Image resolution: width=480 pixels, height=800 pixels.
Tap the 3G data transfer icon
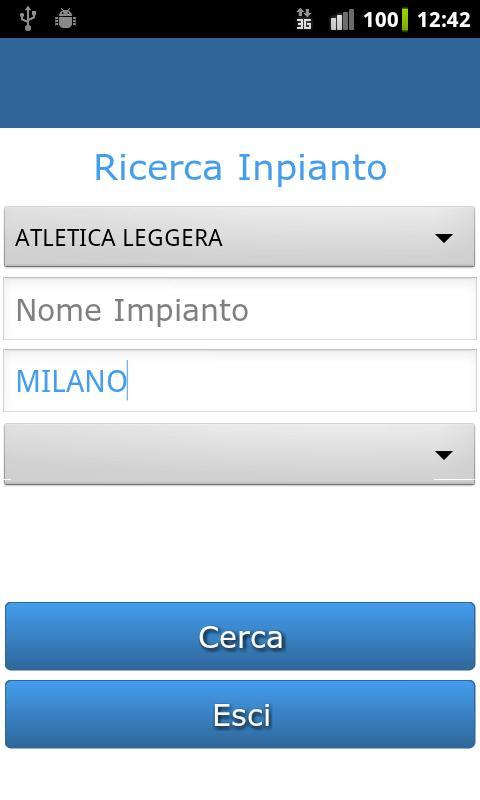(x=304, y=19)
